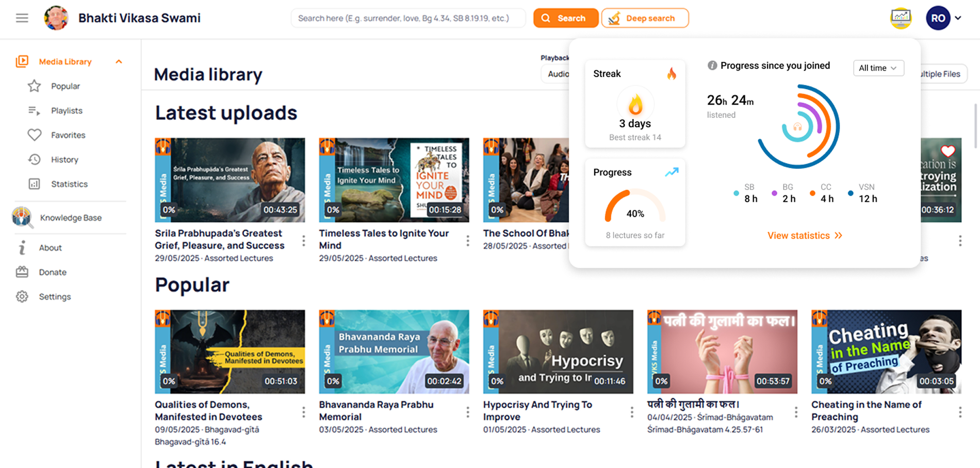Open the statistics chart icon near the profile
The height and width of the screenshot is (468, 980).
coord(901,18)
